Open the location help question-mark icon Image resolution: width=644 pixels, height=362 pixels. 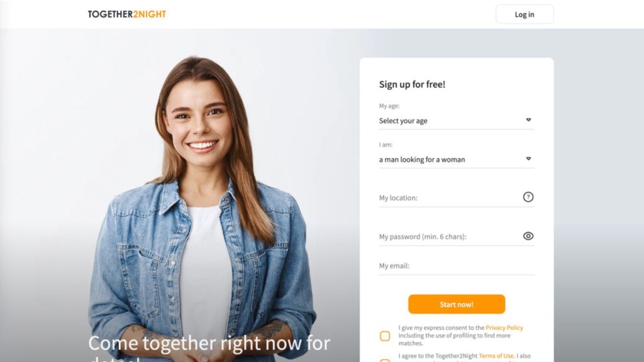coord(528,197)
